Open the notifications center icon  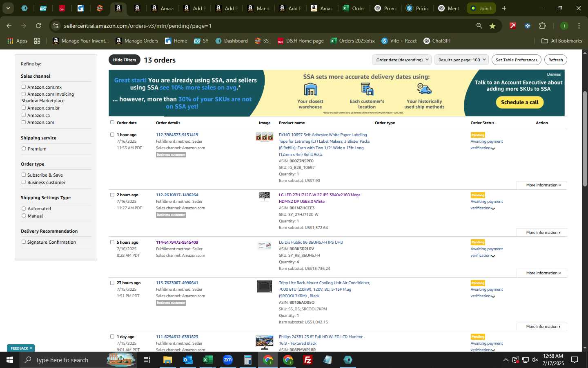coord(574,360)
